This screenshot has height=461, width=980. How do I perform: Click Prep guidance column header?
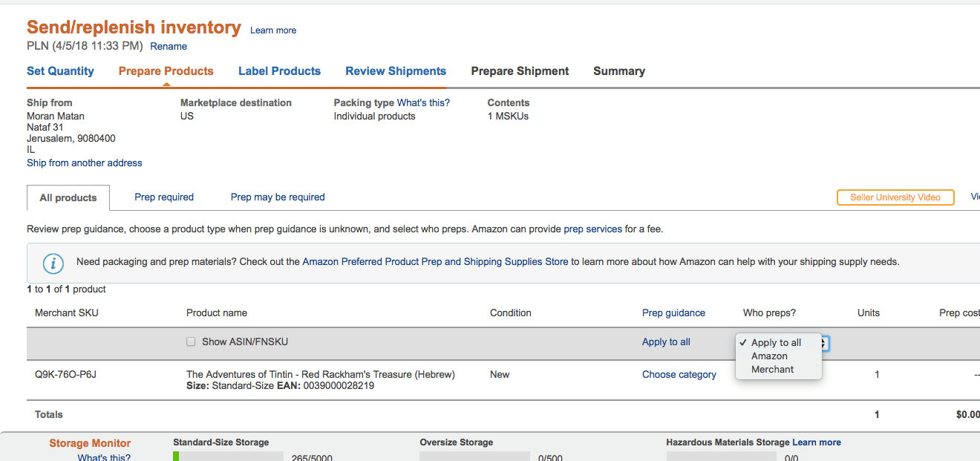point(673,313)
